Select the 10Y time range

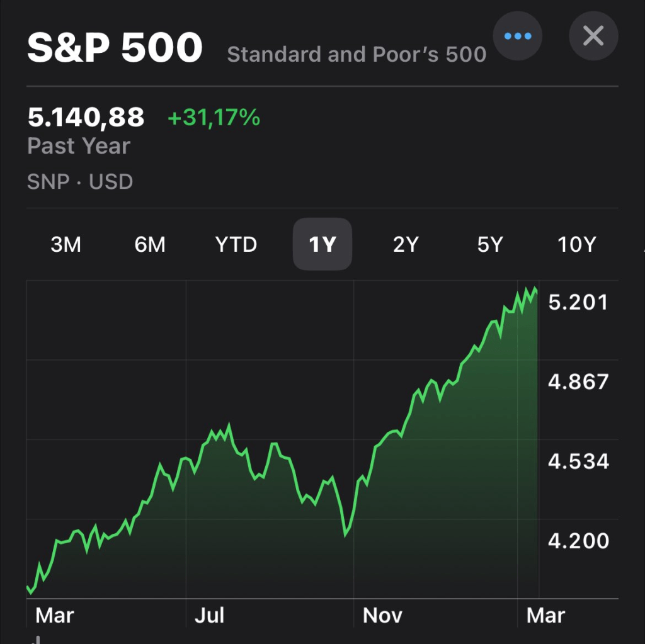coord(576,244)
